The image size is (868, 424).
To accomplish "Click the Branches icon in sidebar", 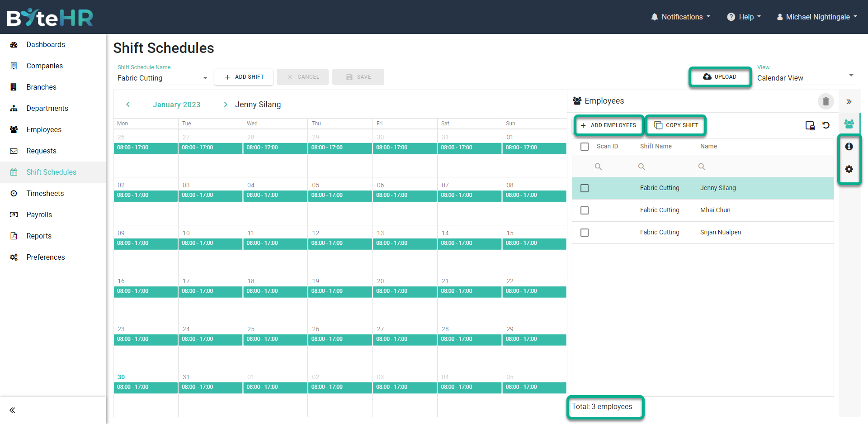I will pyautogui.click(x=14, y=87).
